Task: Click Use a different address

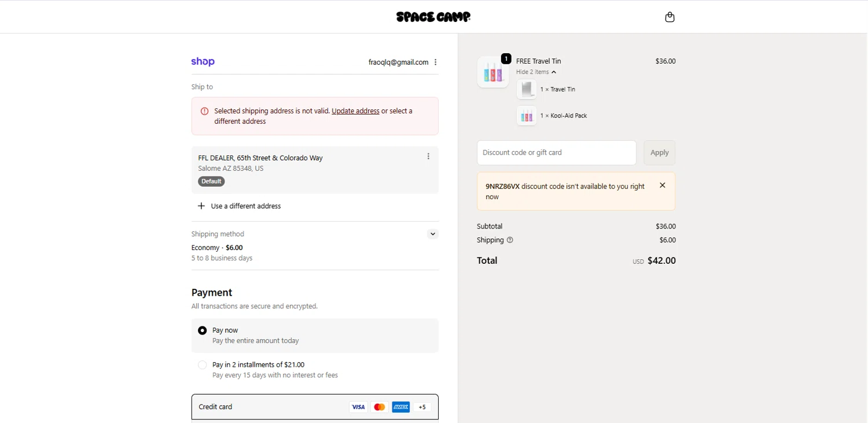Action: (x=246, y=206)
